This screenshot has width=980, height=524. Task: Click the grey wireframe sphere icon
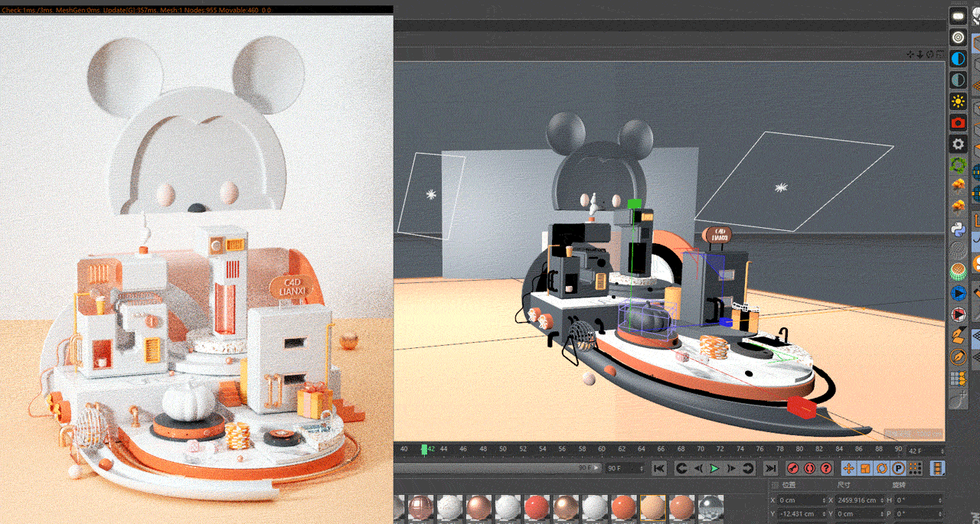tap(958, 249)
